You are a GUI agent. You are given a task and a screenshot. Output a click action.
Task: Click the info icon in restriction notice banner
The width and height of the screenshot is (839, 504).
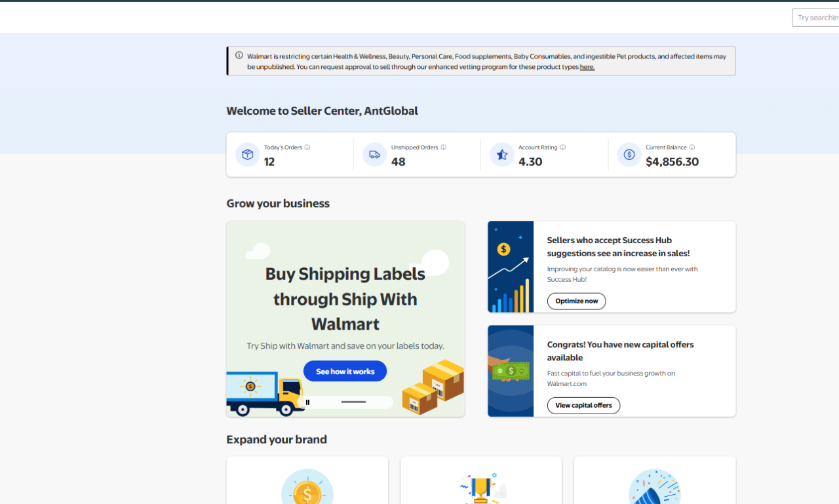click(x=239, y=56)
